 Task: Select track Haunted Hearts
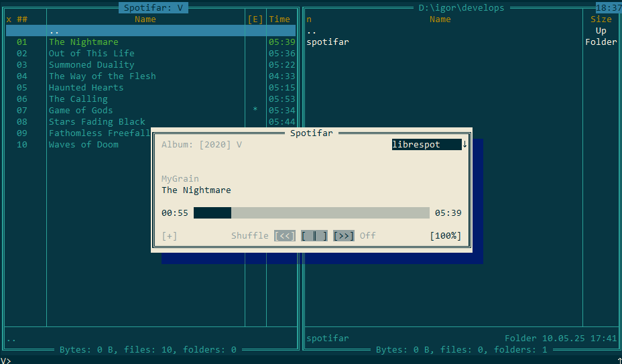[151, 88]
